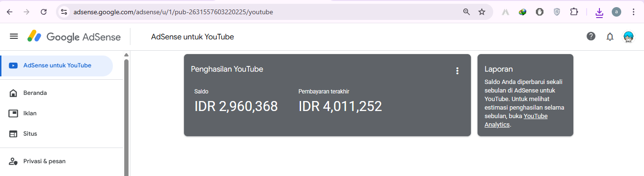
Task: Open the grey triangle extension icon
Action: tap(506, 12)
